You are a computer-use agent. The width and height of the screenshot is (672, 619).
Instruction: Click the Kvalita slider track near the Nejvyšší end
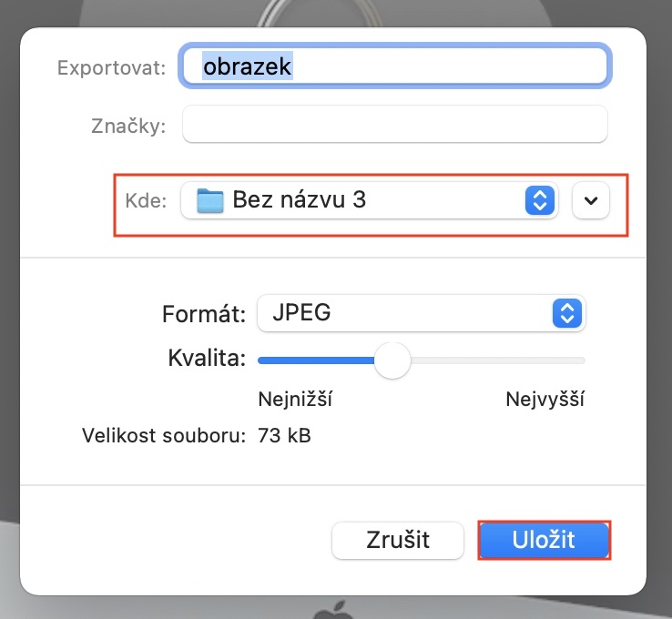(x=555, y=360)
